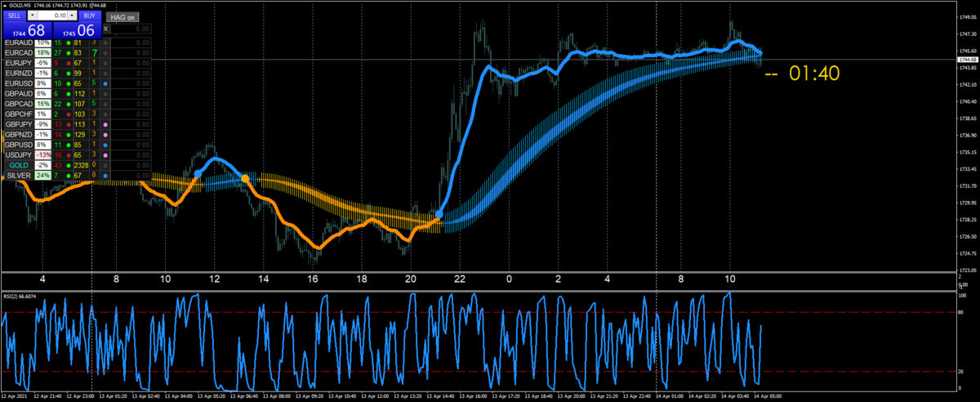Click the green trend dot in GOLD row
Viewport: 980px width, 402px height.
tap(69, 165)
